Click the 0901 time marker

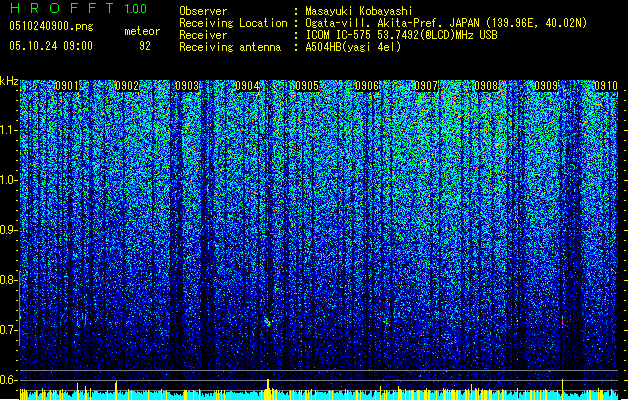[67, 86]
